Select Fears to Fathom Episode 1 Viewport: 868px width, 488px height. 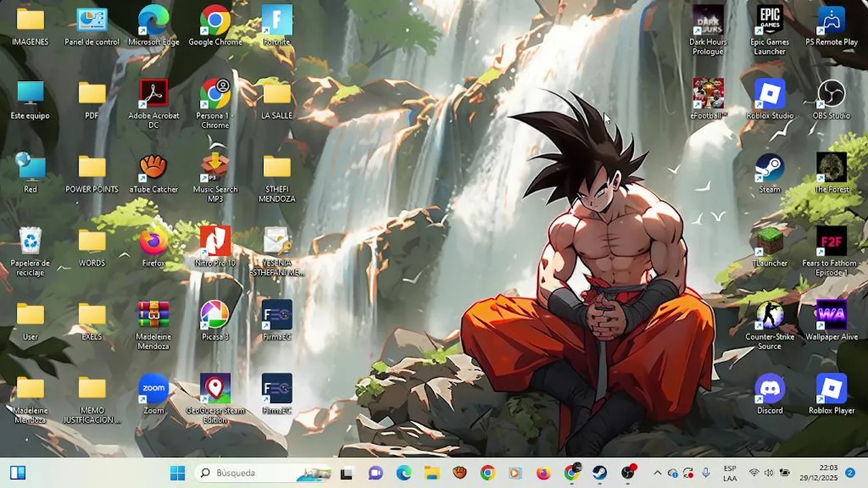pyautogui.click(x=831, y=251)
